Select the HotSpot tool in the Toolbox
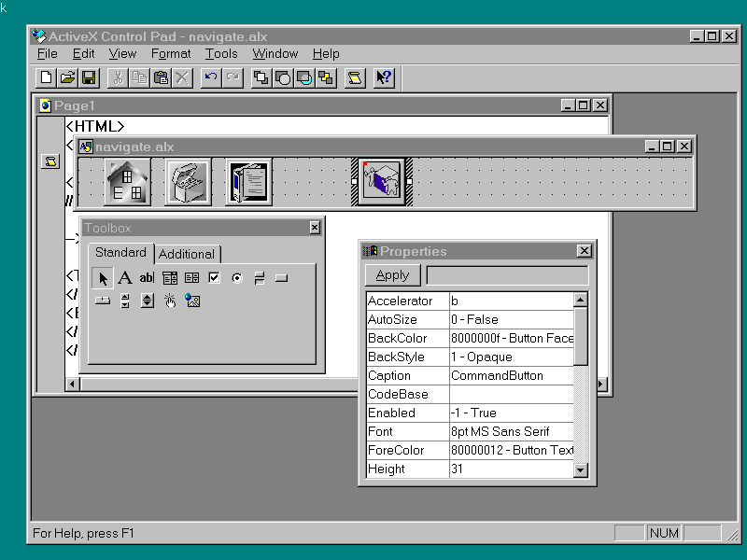The width and height of the screenshot is (747, 560). click(170, 301)
